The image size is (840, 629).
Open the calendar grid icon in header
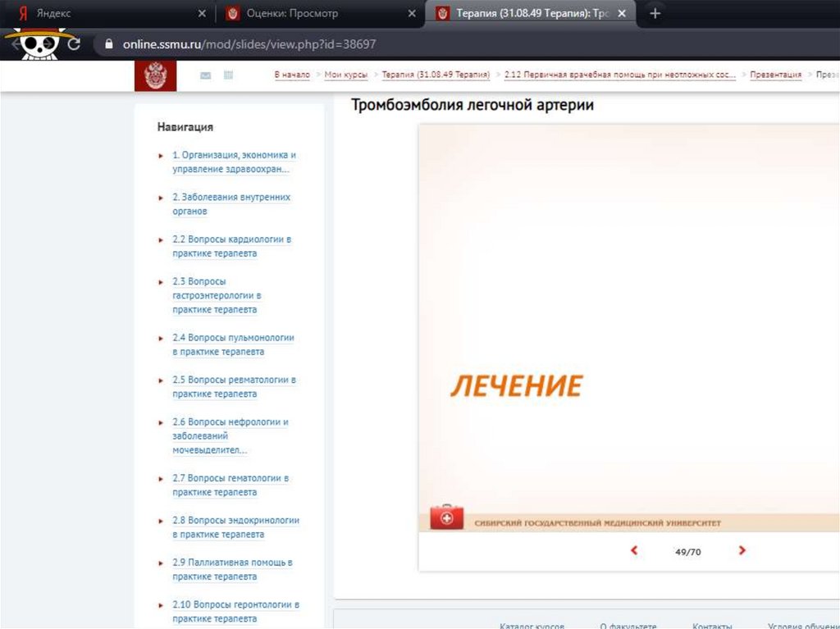[228, 75]
